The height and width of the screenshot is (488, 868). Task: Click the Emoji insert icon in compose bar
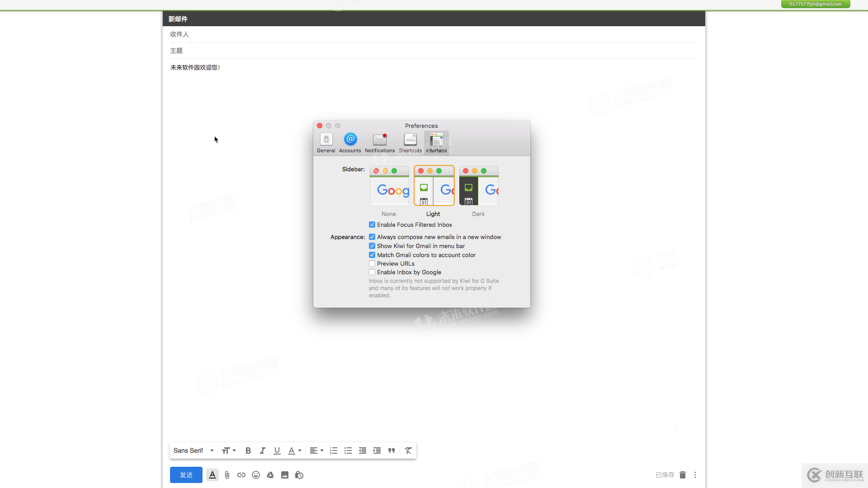(256, 475)
